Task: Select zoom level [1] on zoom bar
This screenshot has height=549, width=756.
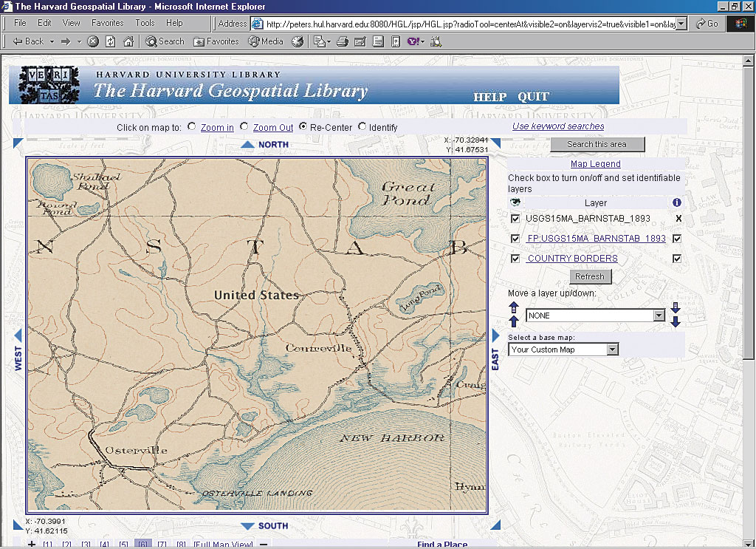Action: click(x=48, y=544)
